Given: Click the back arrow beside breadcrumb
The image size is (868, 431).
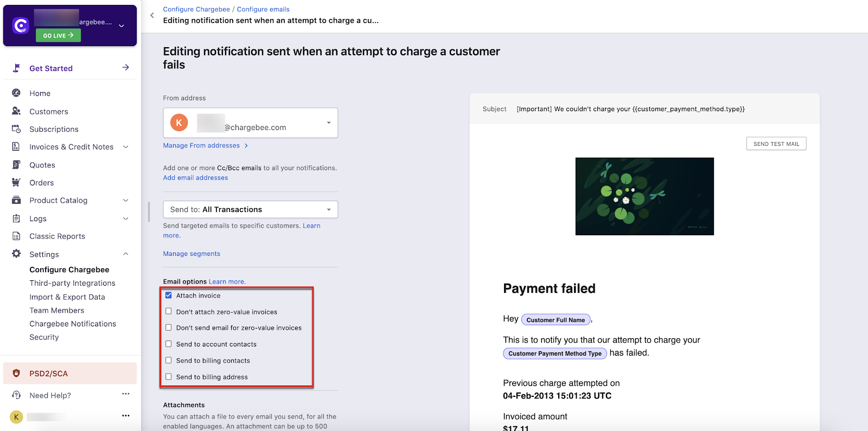Looking at the screenshot, I should 152,15.
